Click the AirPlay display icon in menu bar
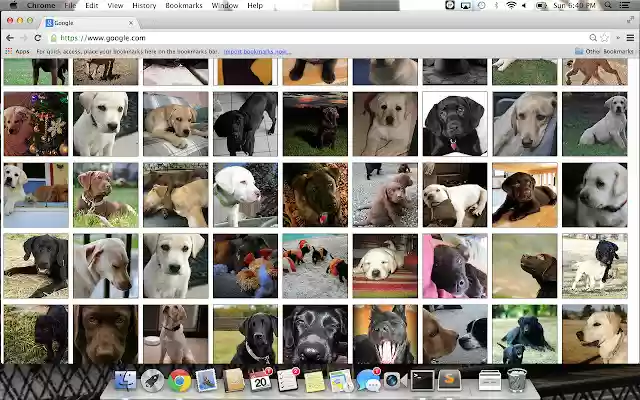Screen dimensions: 640x400 click(x=466, y=5)
